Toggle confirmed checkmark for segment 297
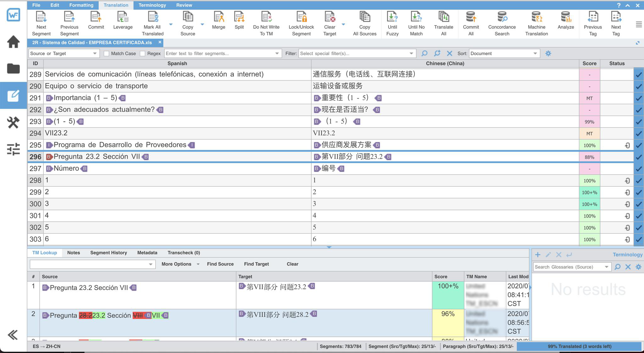644x353 pixels. (x=639, y=169)
